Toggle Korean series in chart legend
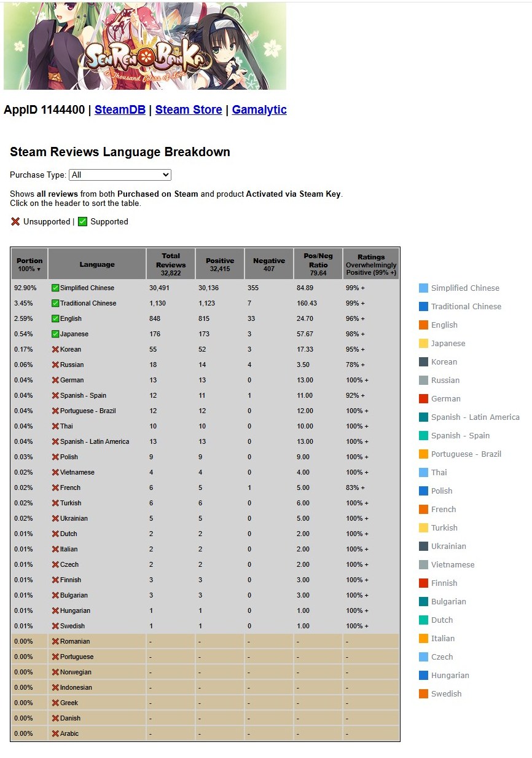 pyautogui.click(x=438, y=361)
